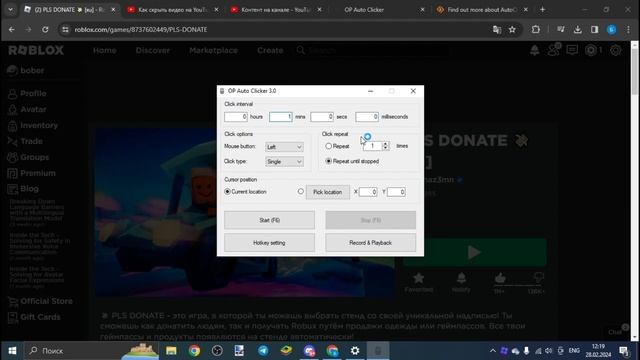Switch to the PLS DONATE browser tab

(x=69, y=9)
